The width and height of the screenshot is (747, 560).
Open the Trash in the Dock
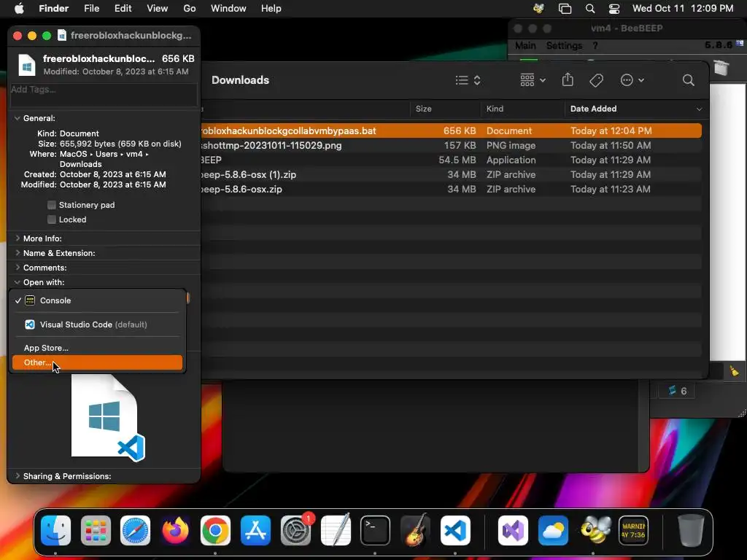691,530
